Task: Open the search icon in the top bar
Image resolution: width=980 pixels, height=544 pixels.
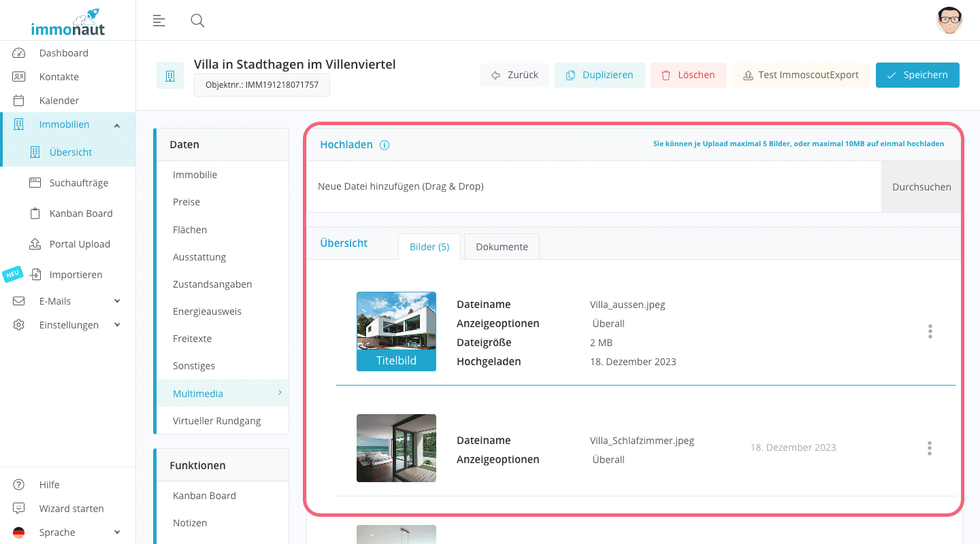Action: (x=197, y=20)
